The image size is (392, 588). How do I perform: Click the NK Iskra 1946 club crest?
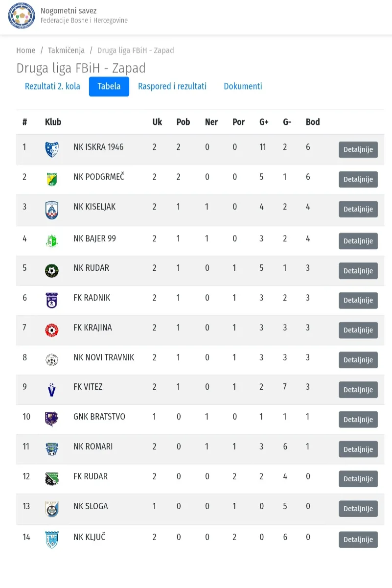(51, 149)
